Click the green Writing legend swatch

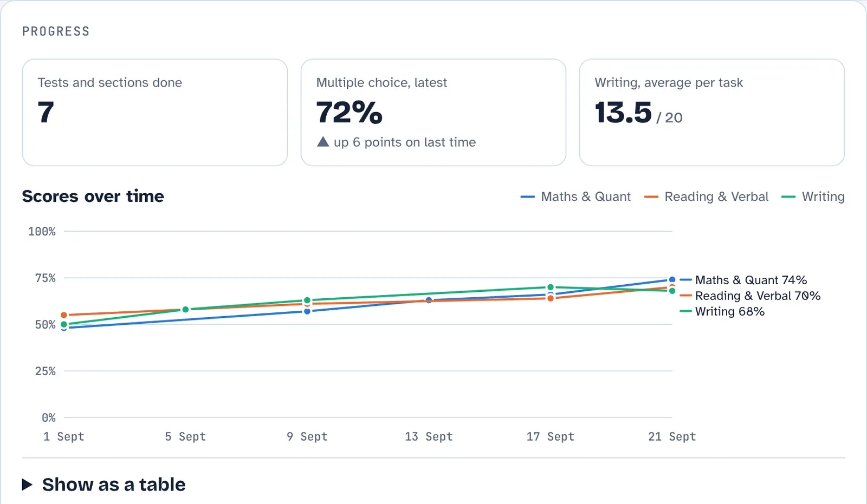click(x=788, y=197)
